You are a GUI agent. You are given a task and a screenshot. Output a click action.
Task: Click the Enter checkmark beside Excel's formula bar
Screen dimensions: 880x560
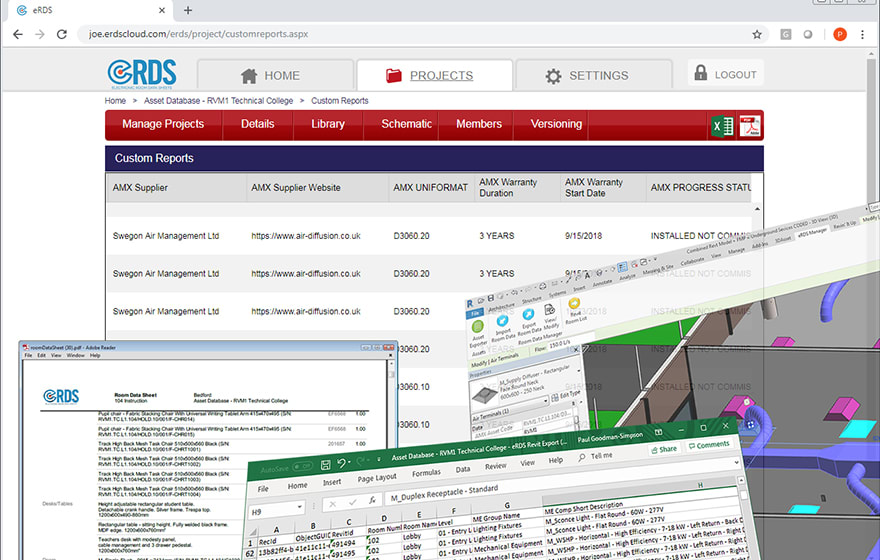click(352, 502)
